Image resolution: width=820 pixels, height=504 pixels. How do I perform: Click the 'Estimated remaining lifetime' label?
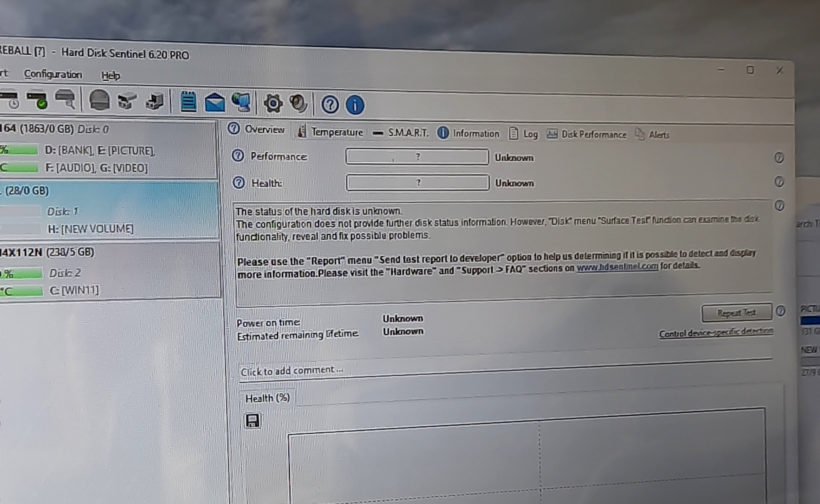[x=298, y=335]
